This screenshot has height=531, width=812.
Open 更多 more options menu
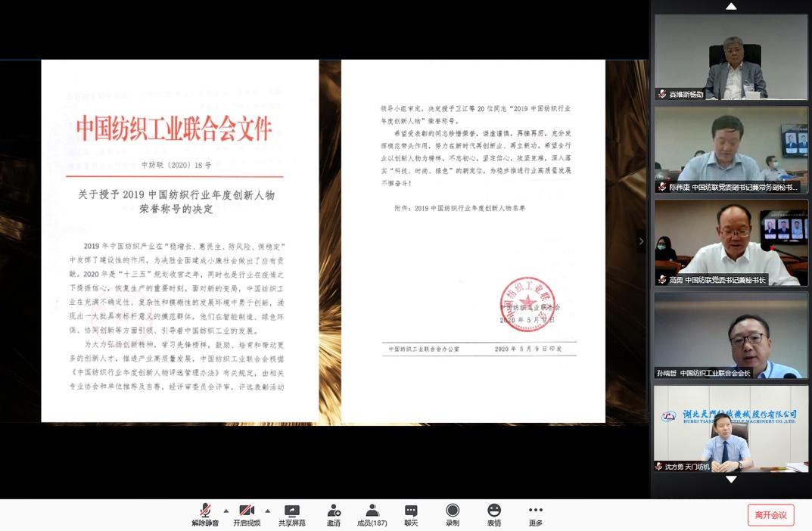point(535,514)
